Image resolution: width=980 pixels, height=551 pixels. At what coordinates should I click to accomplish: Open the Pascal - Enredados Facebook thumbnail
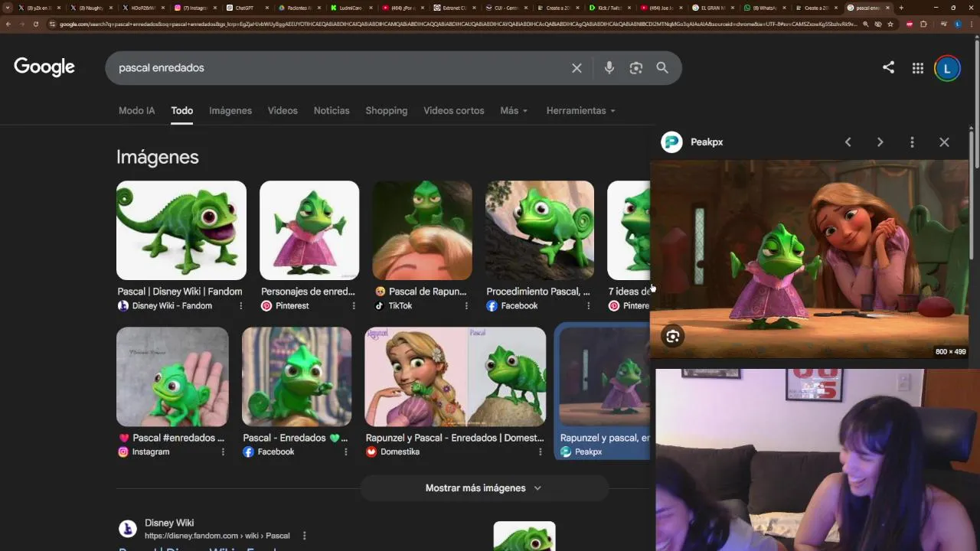point(297,377)
